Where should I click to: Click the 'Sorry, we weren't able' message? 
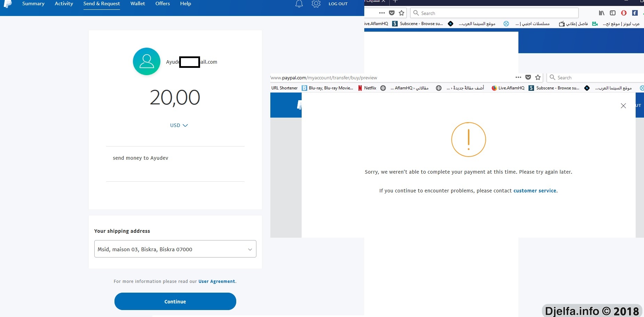coord(468,172)
